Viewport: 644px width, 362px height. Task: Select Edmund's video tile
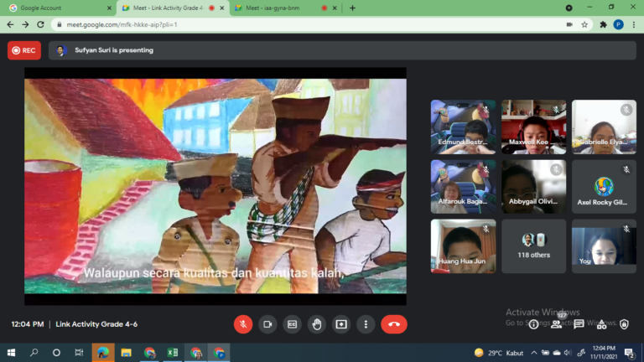463,127
